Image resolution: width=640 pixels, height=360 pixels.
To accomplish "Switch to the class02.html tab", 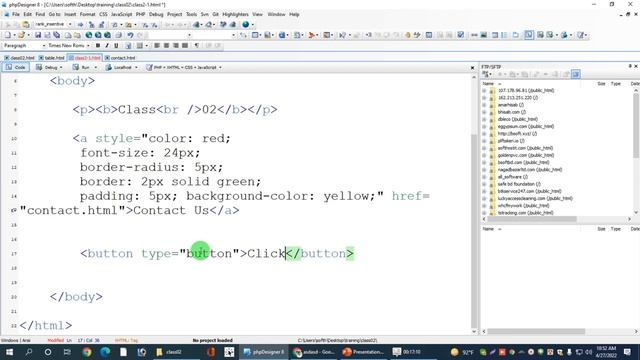I will 19,58.
